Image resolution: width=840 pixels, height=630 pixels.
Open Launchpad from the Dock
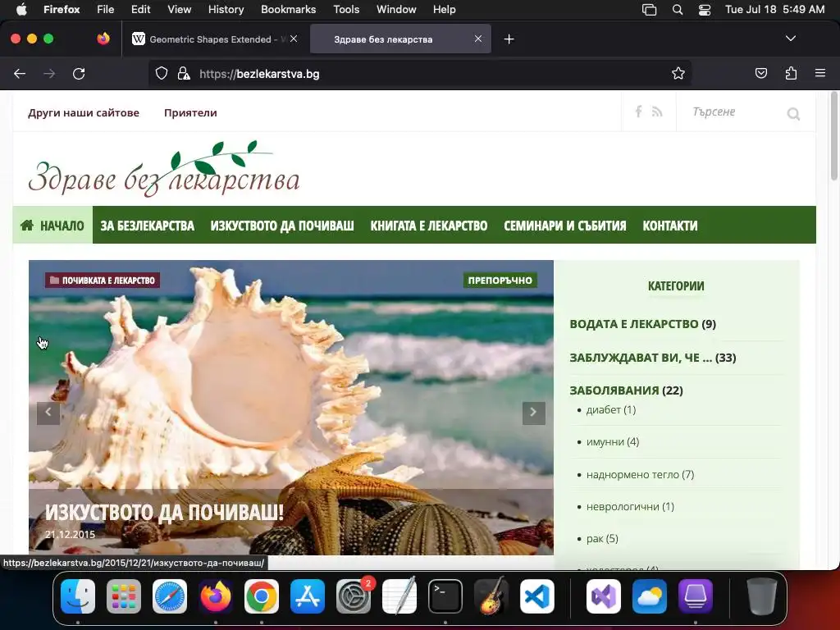(124, 596)
